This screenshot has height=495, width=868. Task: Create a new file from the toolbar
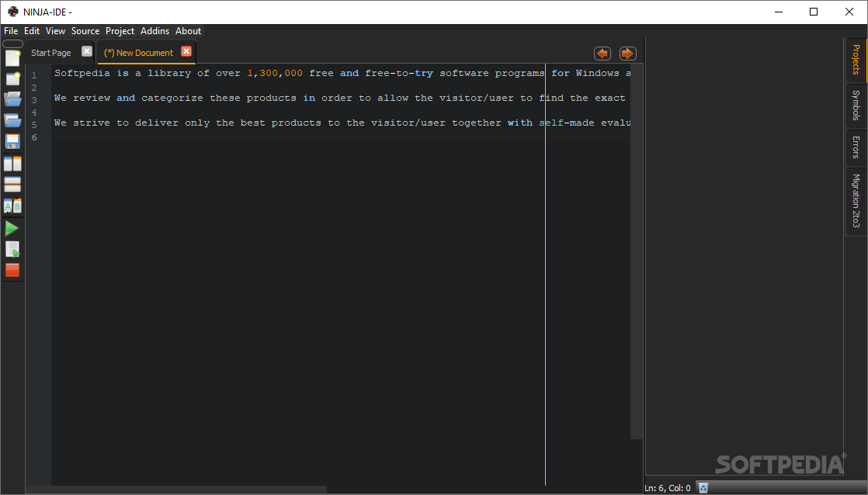point(12,58)
